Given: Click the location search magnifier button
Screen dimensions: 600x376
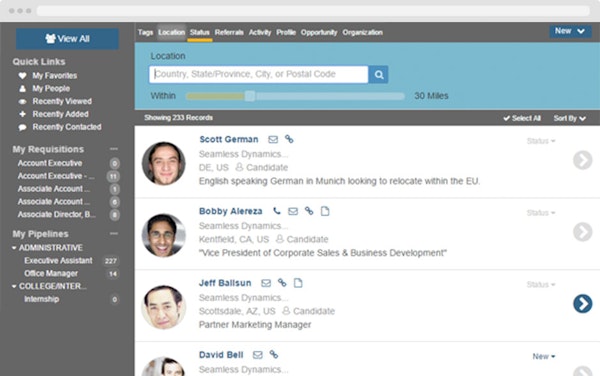Looking at the screenshot, I should coord(378,75).
